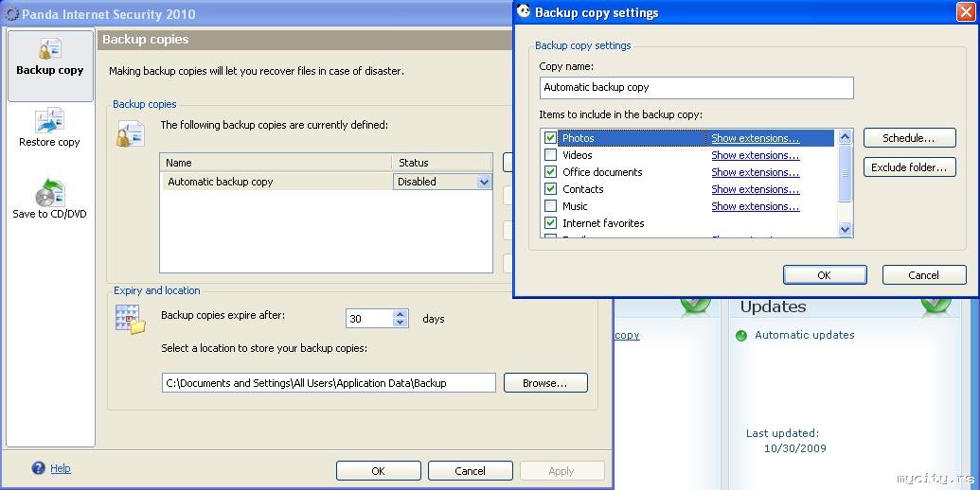Uncheck the Office documents checkbox
Image resolution: width=980 pixels, height=490 pixels.
coord(551,171)
